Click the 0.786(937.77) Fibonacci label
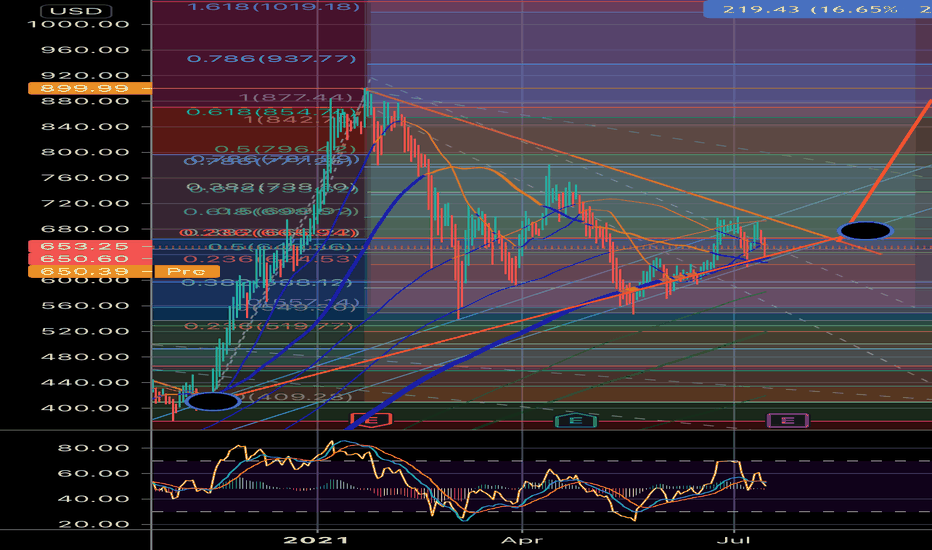Screen dimensions: 932x550 click(x=272, y=58)
